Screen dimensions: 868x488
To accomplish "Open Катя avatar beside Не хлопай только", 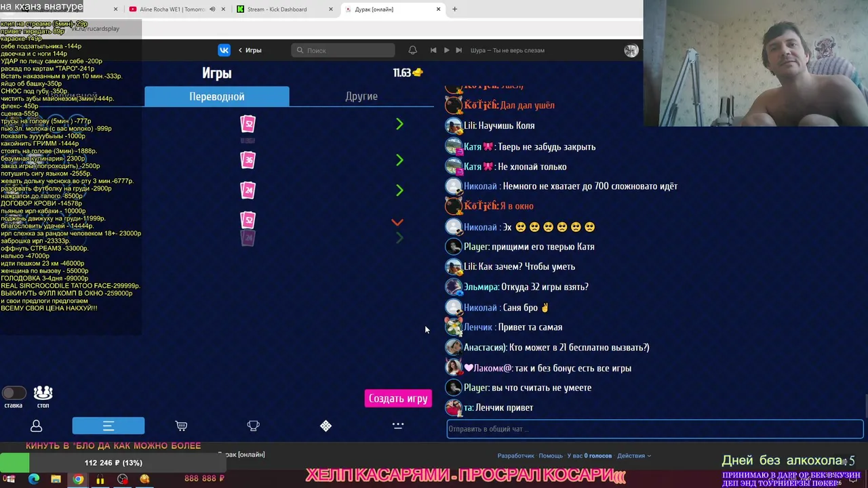I will coord(453,167).
